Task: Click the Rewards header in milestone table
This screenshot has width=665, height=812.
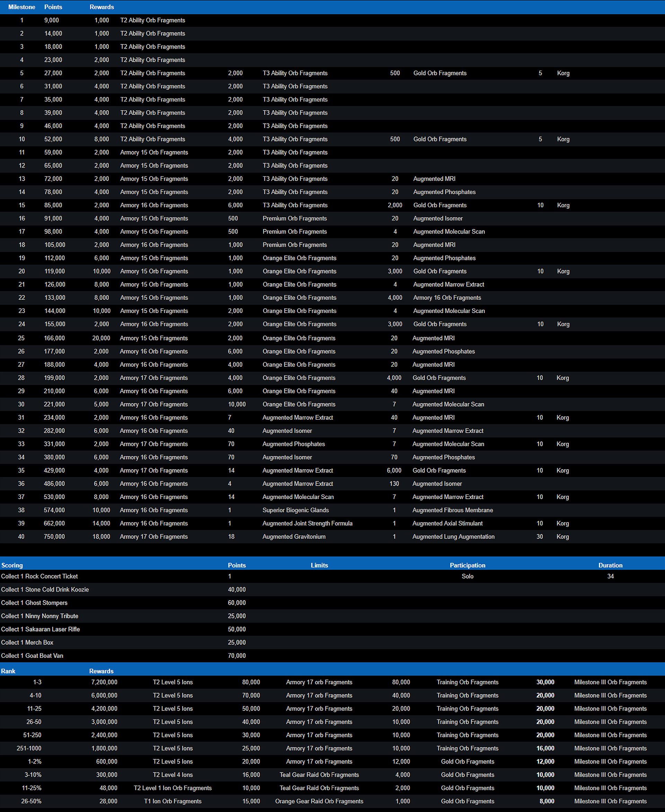Action: coord(101,7)
